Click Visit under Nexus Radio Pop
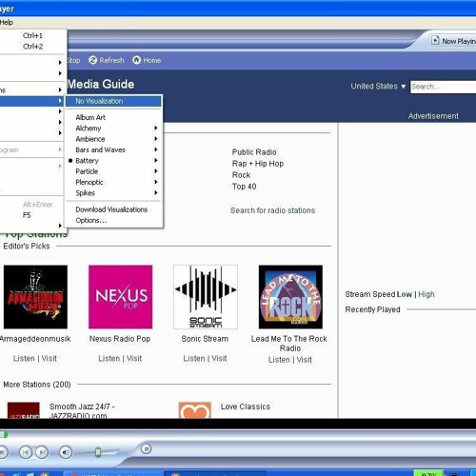 [134, 358]
